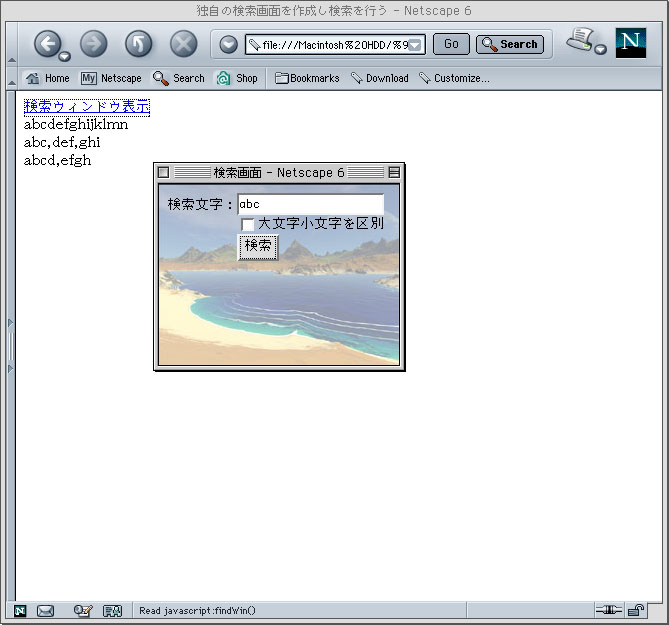This screenshot has width=669, height=625.
Task: Click the 検索 button in popup
Action: tap(258, 247)
